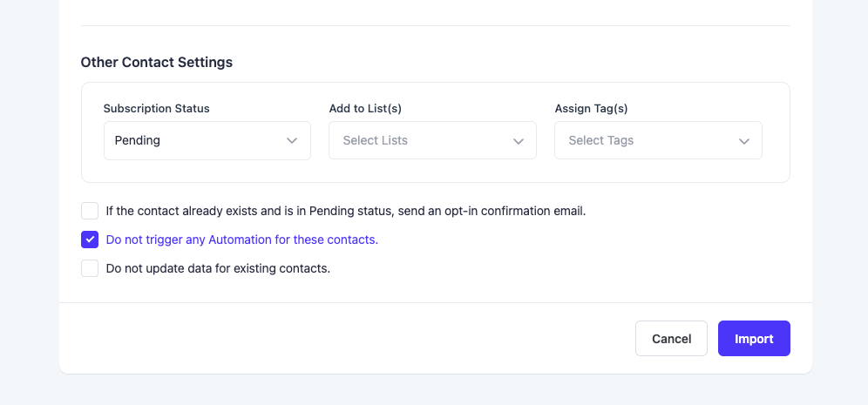Cancel the contact import
The width and height of the screenshot is (868, 405).
pyautogui.click(x=672, y=339)
